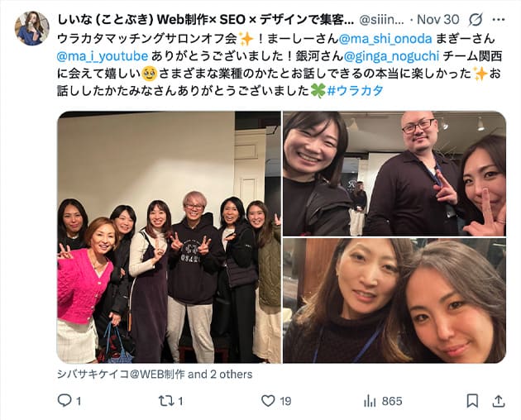521x420 pixels.
Task: Open bottom-right selfie of two women
Action: pyautogui.click(x=394, y=301)
